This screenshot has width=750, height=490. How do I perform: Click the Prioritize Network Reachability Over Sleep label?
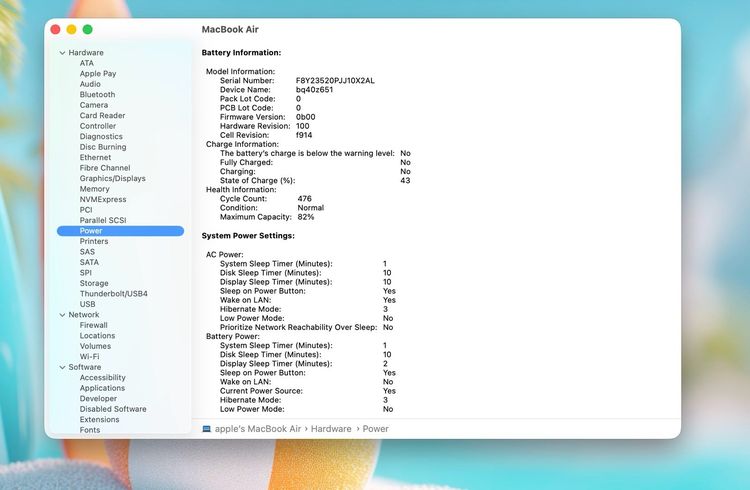[x=298, y=327]
